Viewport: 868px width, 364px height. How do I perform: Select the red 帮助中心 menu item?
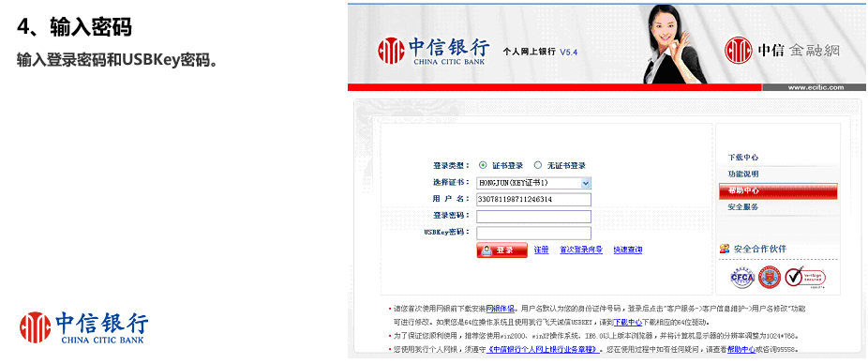778,190
